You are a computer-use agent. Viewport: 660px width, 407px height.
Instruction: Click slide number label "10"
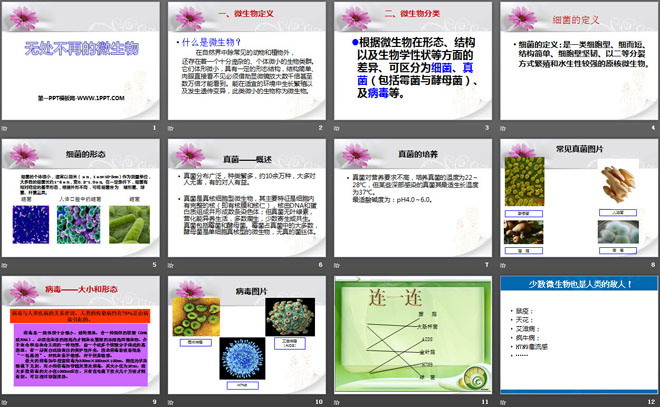tap(319, 402)
